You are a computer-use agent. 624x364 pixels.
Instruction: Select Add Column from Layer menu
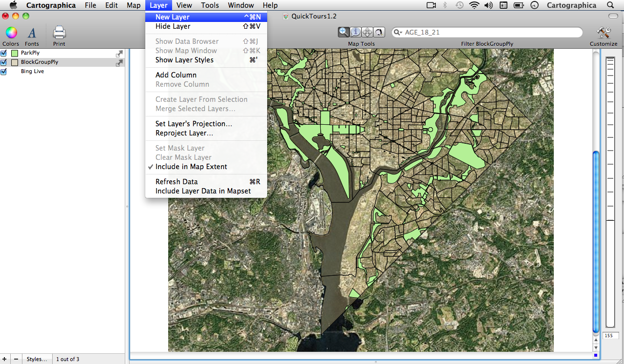tap(176, 75)
